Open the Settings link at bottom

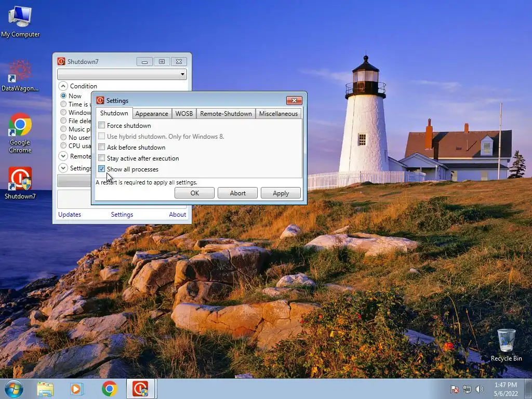[x=122, y=215]
